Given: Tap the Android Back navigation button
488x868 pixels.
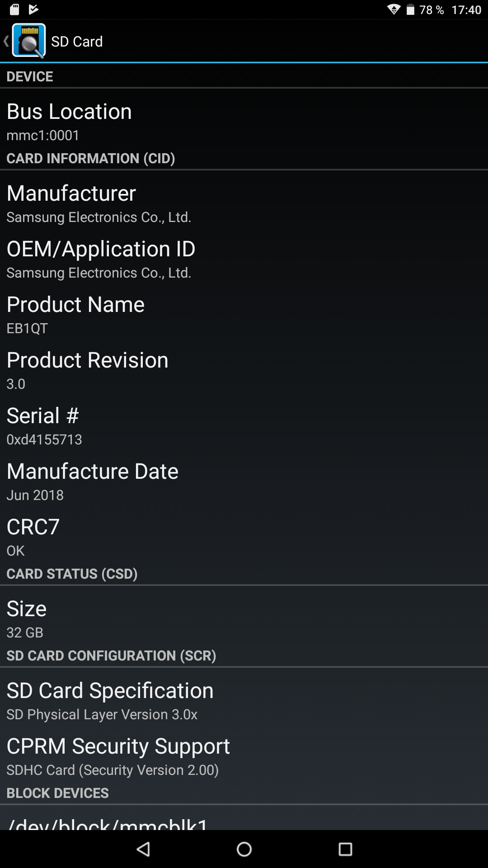Looking at the screenshot, I should [143, 849].
